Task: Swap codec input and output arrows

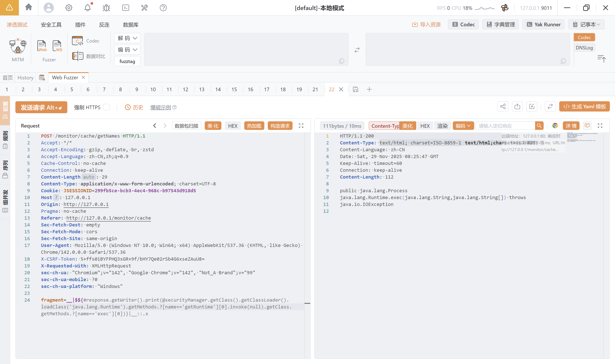Action: coord(357,50)
